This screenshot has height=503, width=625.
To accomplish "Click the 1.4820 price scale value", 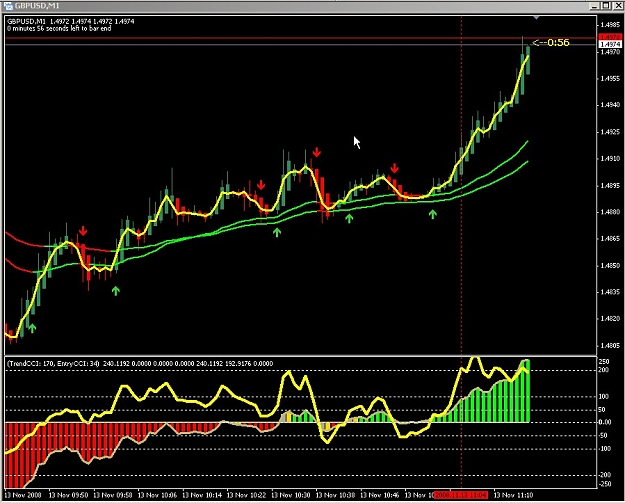I will pos(610,319).
